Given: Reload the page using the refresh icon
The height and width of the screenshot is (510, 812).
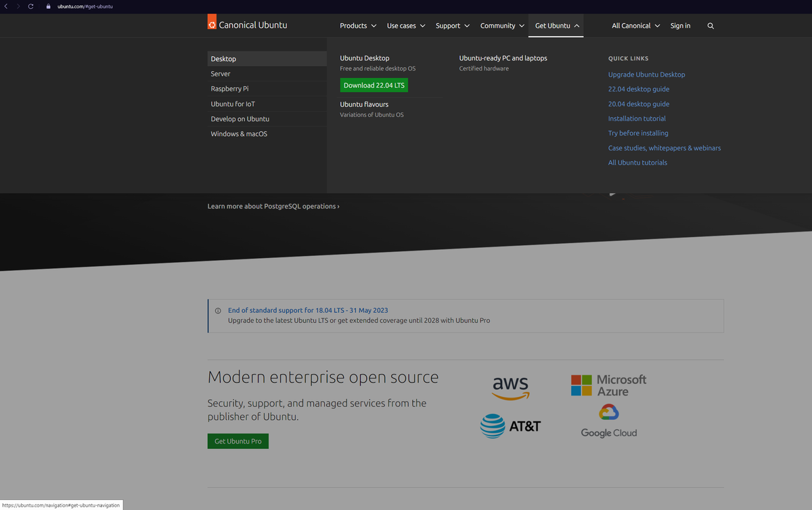Looking at the screenshot, I should [30, 6].
